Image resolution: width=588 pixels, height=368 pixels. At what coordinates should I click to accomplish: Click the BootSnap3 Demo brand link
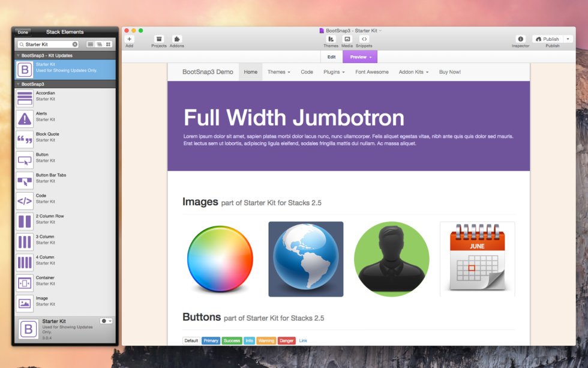[x=208, y=72]
